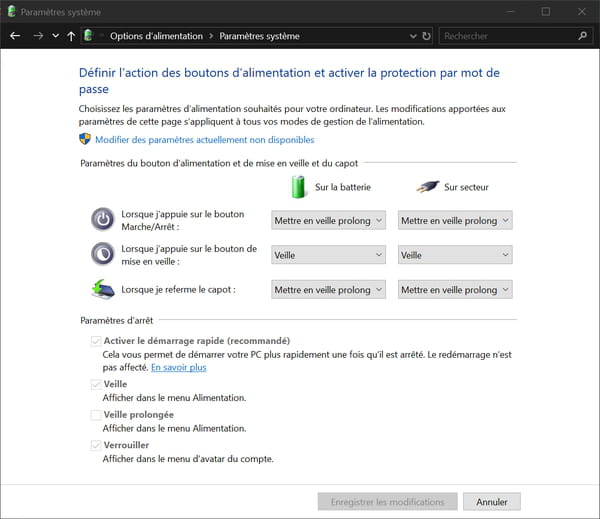Open Marche/Arrêt 'Sur secteur' action dropdown
This screenshot has height=519, width=600.
[455, 220]
